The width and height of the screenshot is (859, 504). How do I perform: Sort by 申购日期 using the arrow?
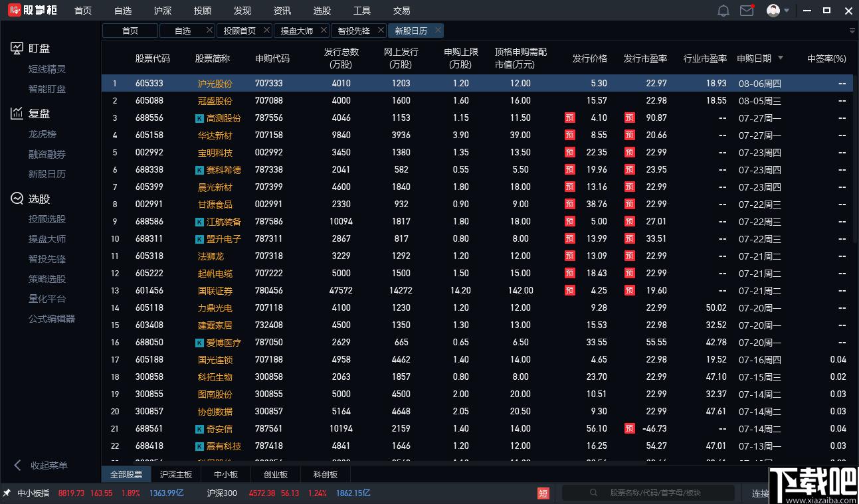click(781, 58)
